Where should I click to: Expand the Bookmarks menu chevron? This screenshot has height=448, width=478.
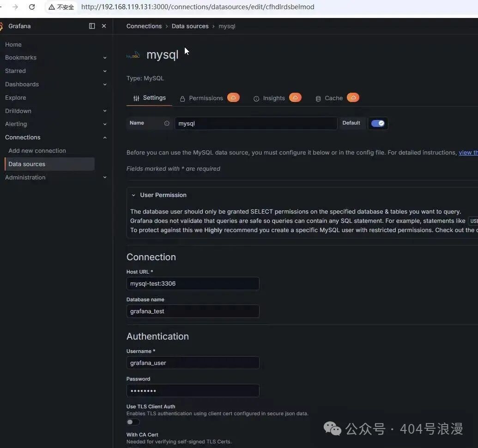pyautogui.click(x=105, y=58)
